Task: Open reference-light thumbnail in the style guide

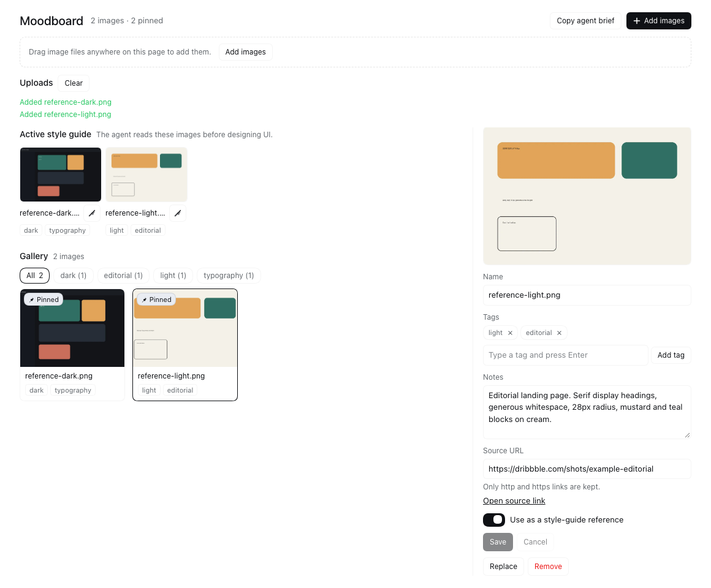Action: coord(146,175)
